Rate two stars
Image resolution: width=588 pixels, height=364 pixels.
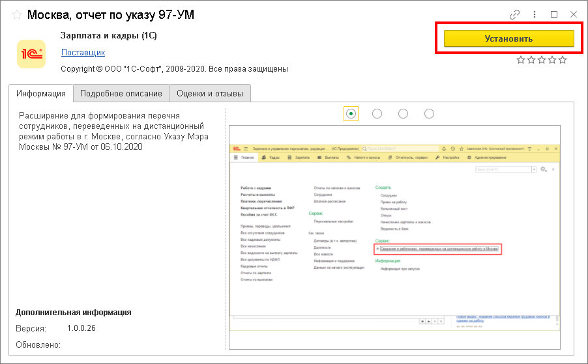click(531, 60)
